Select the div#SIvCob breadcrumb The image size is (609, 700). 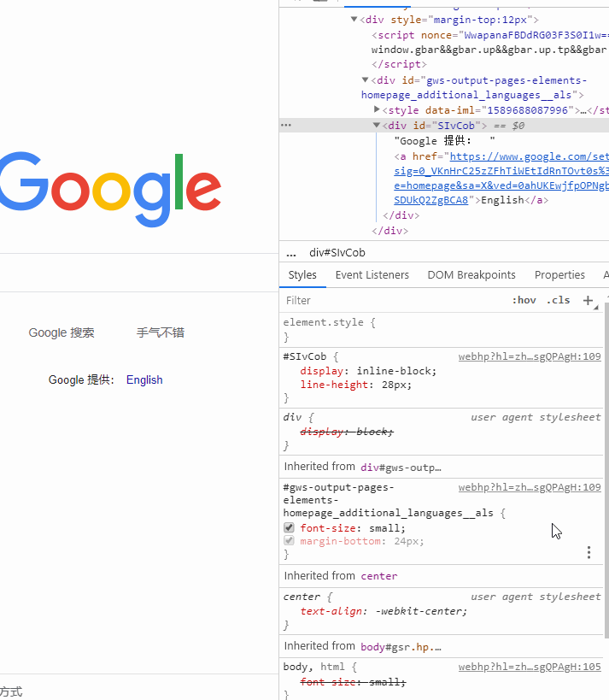337,253
